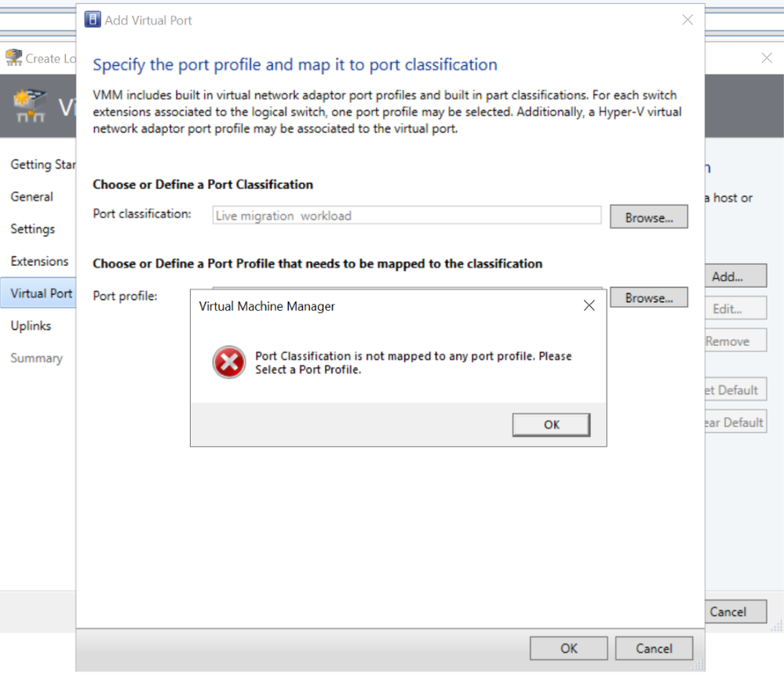The width and height of the screenshot is (784, 685).
Task: Browse for a port profile
Action: (648, 297)
